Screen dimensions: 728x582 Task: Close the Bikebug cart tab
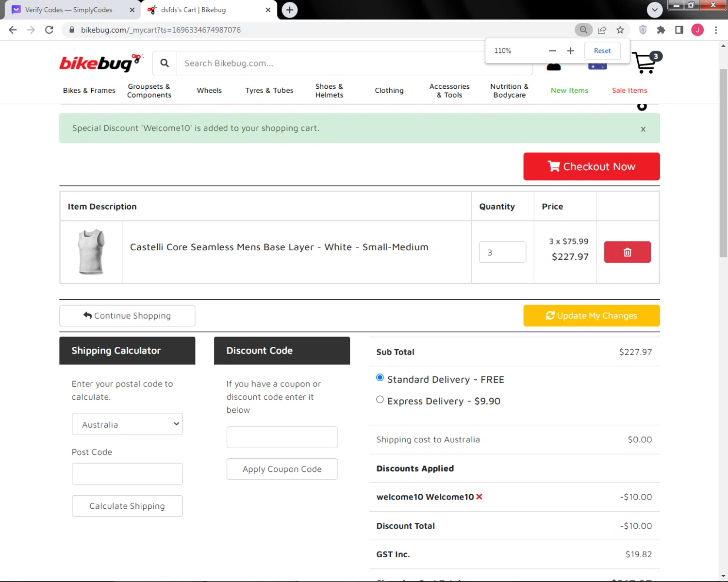pyautogui.click(x=268, y=10)
